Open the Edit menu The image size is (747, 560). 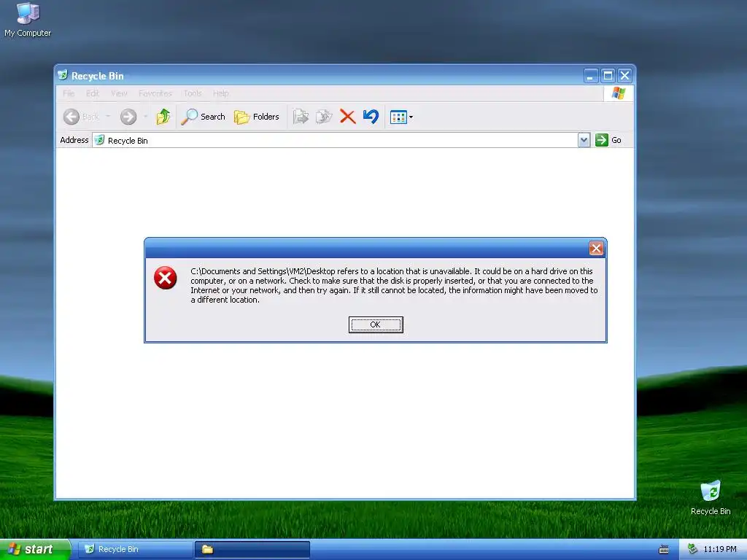pos(93,93)
